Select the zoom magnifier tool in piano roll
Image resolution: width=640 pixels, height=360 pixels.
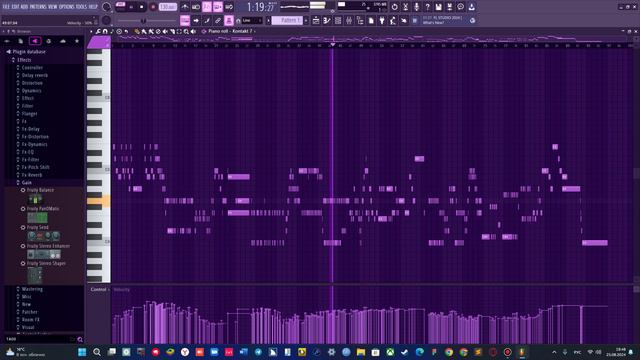coord(186,31)
